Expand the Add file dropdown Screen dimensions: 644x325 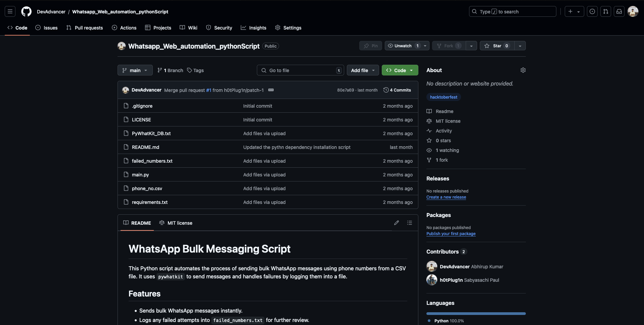[x=363, y=70]
